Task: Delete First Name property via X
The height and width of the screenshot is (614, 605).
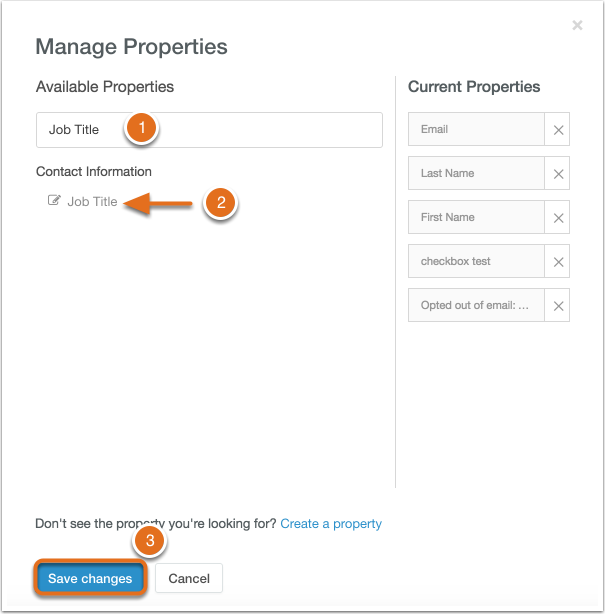Action: pos(558,217)
